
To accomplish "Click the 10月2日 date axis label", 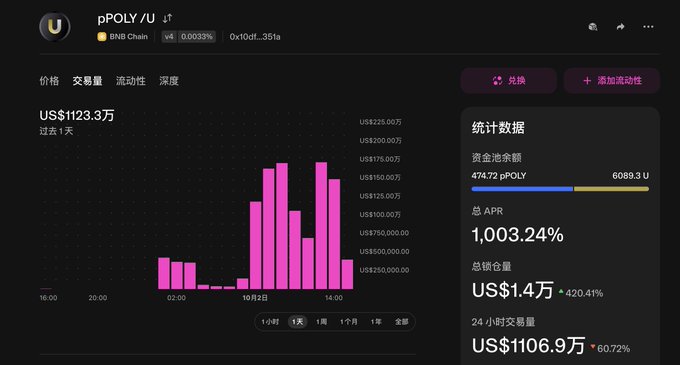I will tap(255, 298).
